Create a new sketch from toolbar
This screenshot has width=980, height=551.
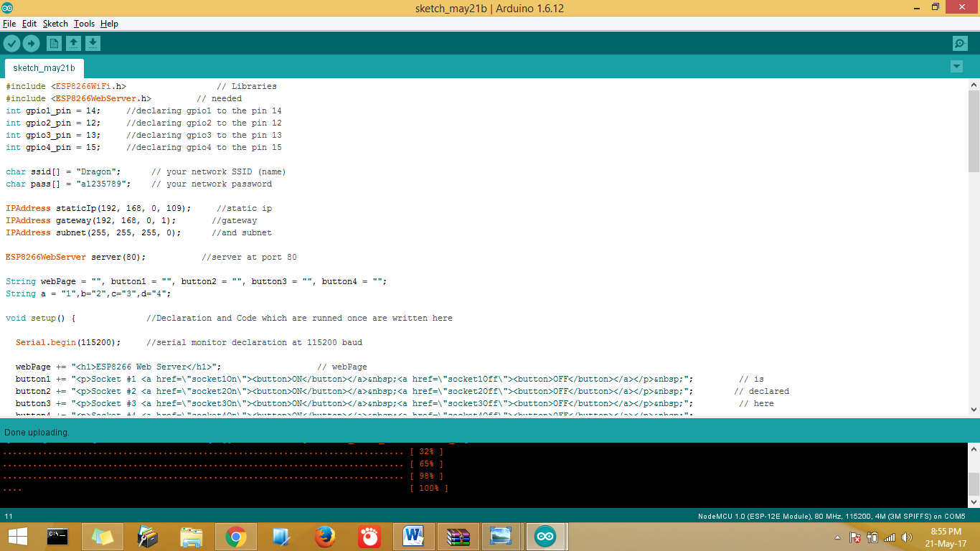click(x=54, y=44)
